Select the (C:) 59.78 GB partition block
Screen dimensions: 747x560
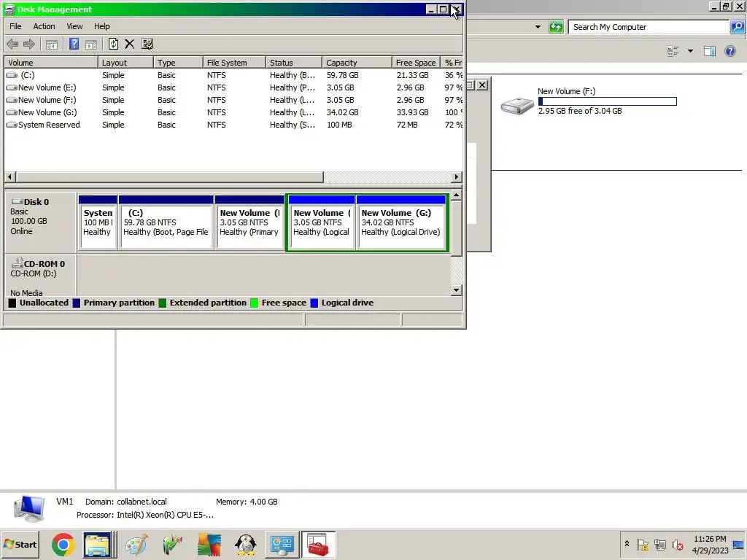point(166,222)
